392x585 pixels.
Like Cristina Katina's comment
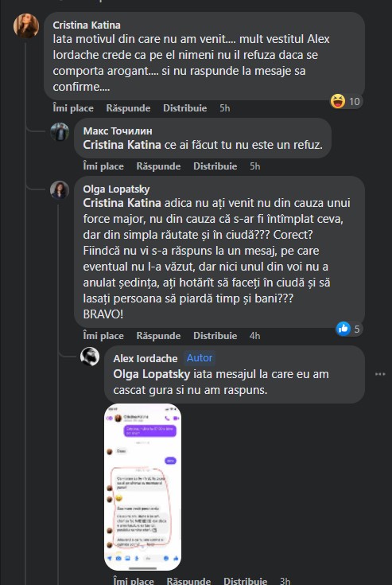pyautogui.click(x=73, y=108)
